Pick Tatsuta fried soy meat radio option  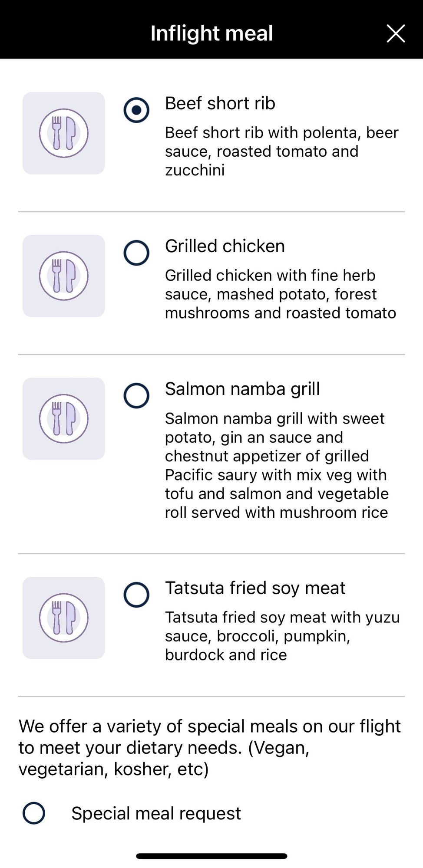tap(136, 595)
